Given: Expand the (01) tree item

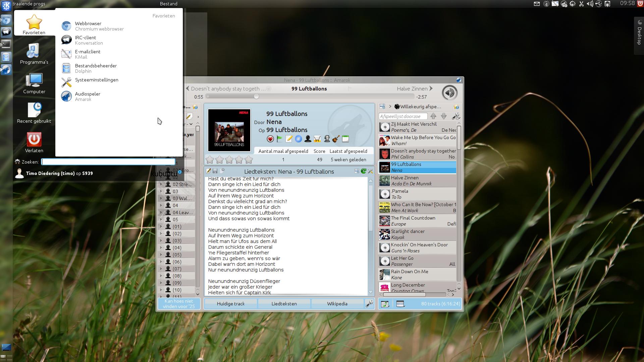Looking at the screenshot, I should coord(161,226).
